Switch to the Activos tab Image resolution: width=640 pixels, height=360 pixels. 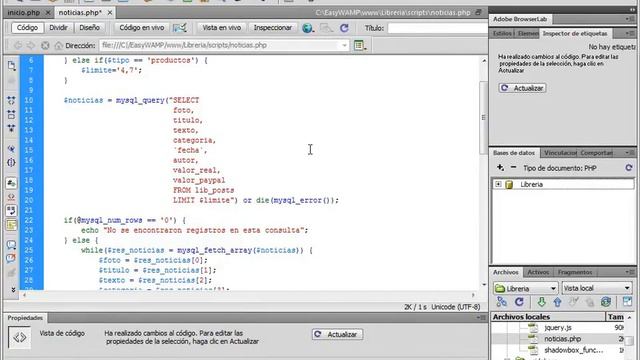(538, 272)
